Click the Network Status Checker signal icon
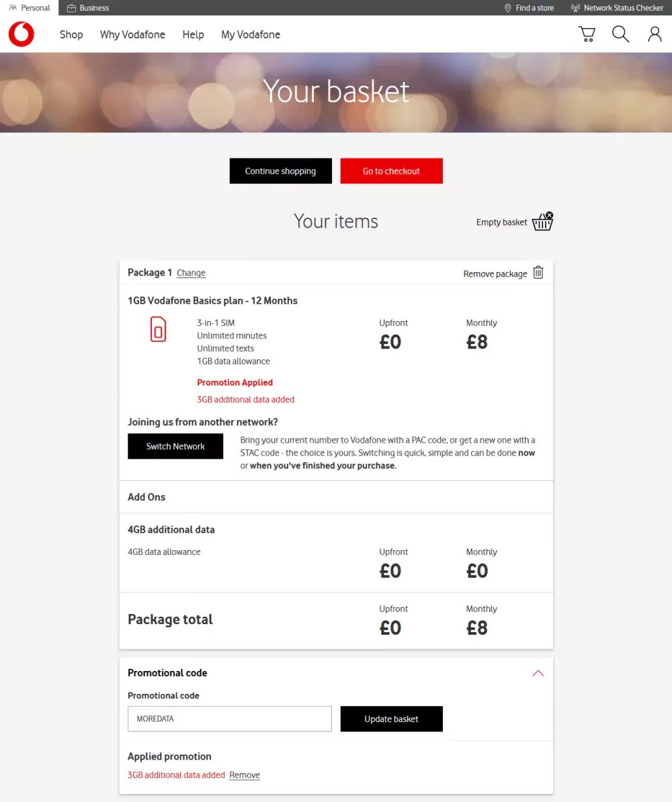Screen dimensions: 672x802 [576, 7]
